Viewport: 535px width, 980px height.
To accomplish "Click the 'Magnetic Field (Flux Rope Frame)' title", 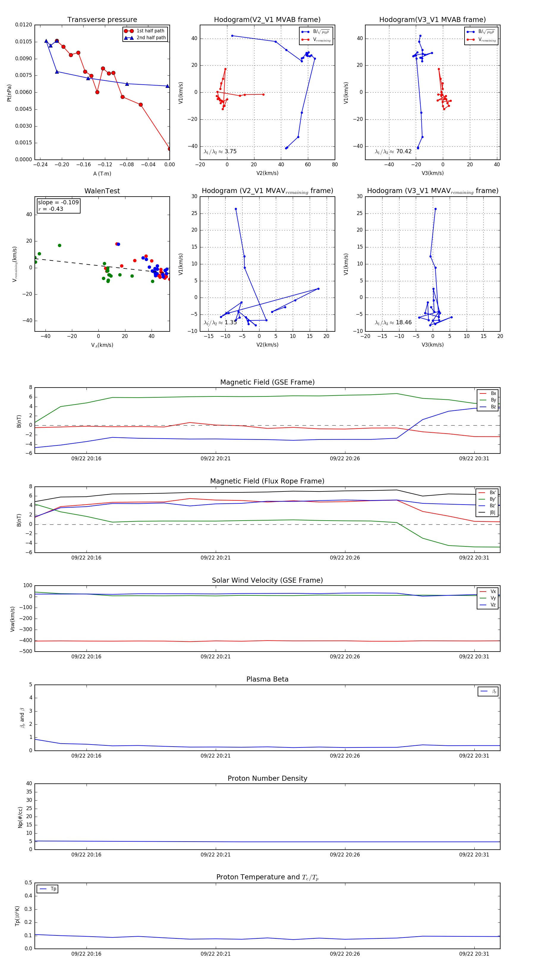I will coord(267,481).
